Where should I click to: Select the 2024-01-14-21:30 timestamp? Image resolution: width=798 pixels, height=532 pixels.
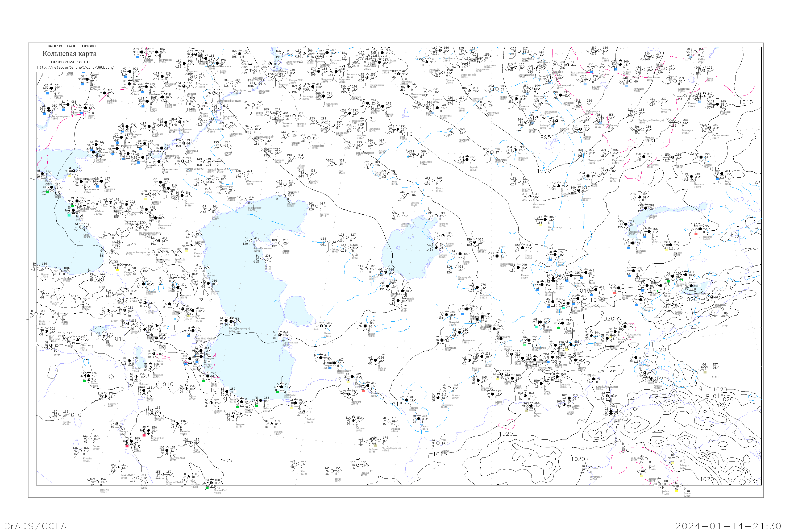[728, 526]
